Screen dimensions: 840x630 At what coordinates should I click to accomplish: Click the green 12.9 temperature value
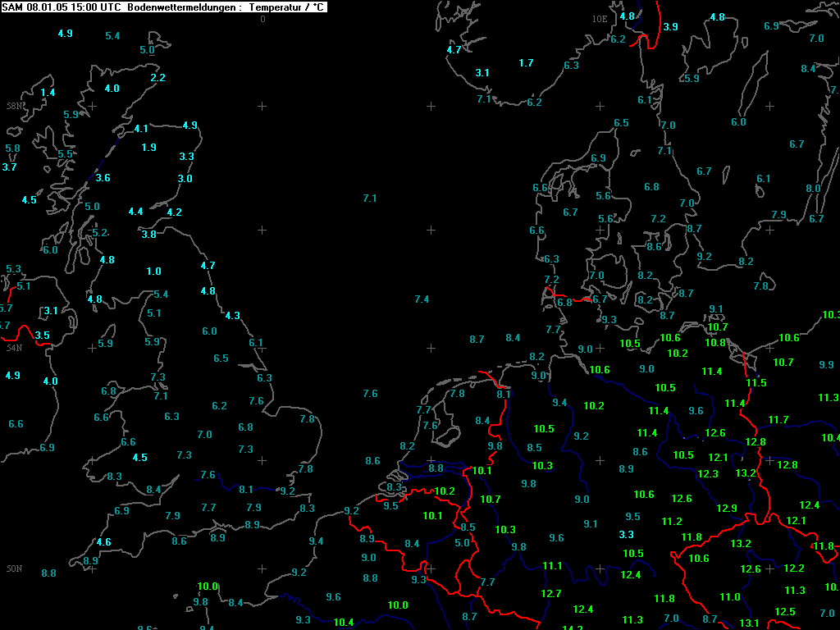pyautogui.click(x=727, y=508)
